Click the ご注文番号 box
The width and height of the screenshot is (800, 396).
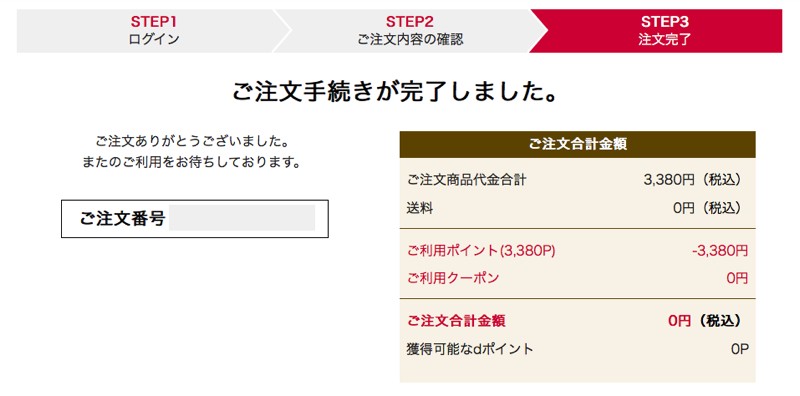(194, 218)
